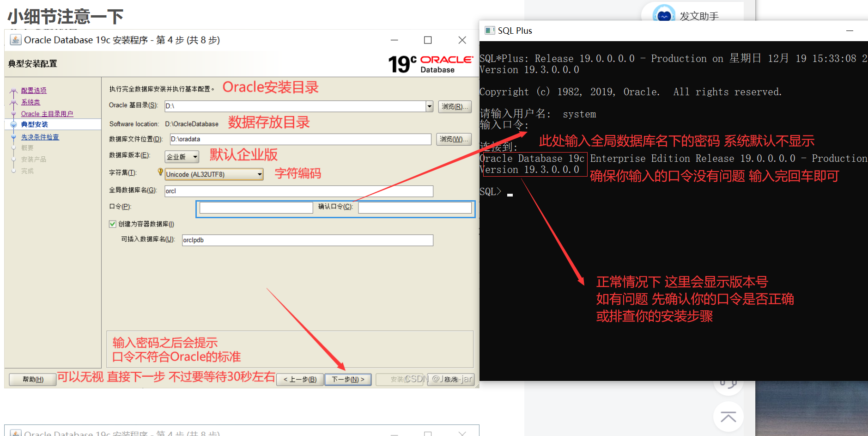868x436 pixels.
Task: Select 先决条件检查 in sidebar steps
Action: [x=41, y=136]
